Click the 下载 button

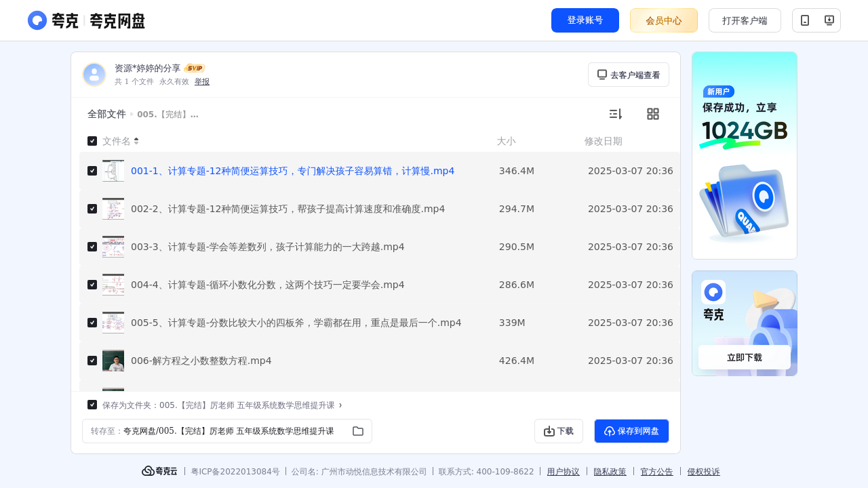tap(559, 431)
